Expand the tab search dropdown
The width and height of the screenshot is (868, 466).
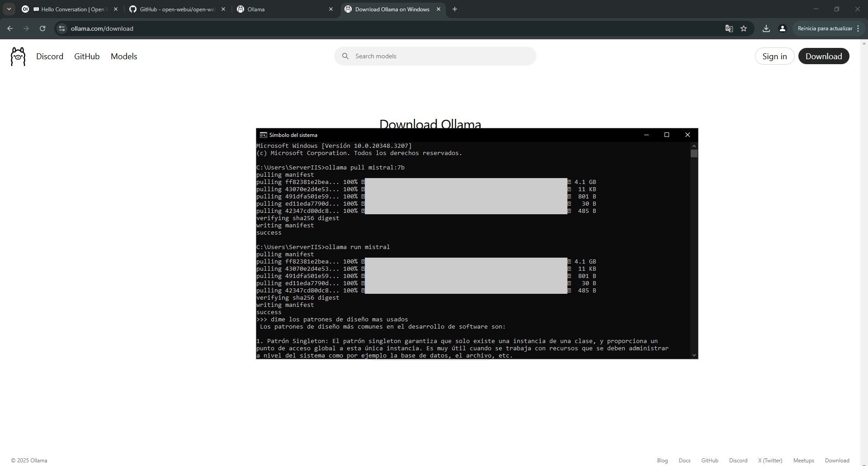(9, 9)
